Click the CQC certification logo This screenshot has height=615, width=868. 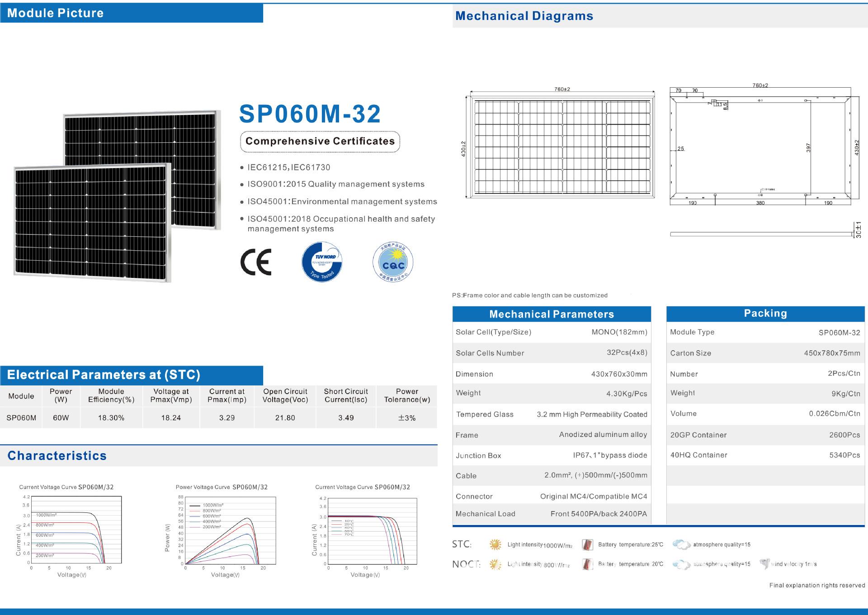[393, 262]
